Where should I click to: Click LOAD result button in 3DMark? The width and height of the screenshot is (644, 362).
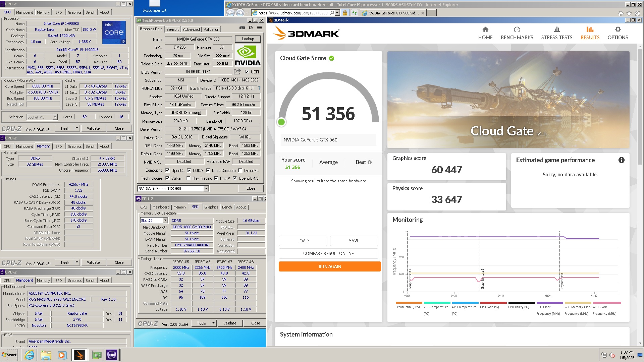(x=303, y=241)
